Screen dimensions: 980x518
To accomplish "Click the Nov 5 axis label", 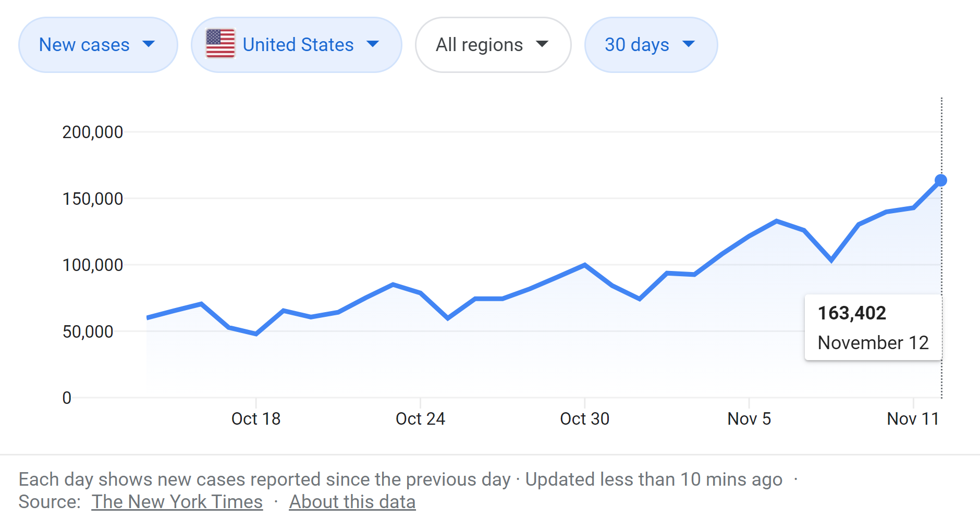I will coord(749,419).
